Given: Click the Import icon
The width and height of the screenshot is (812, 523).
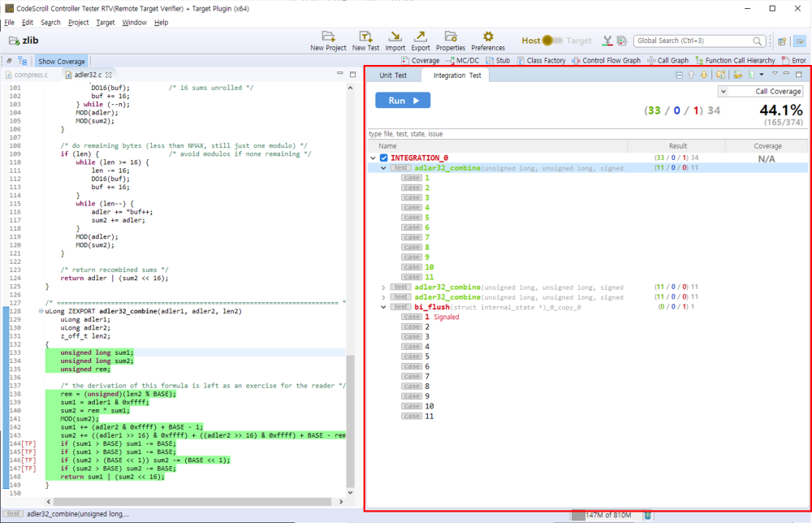Looking at the screenshot, I should [x=395, y=37].
